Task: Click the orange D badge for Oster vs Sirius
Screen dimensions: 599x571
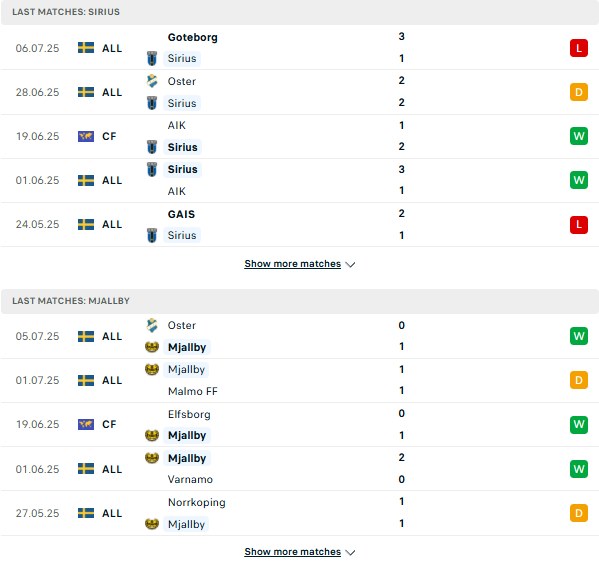Action: coord(578,92)
